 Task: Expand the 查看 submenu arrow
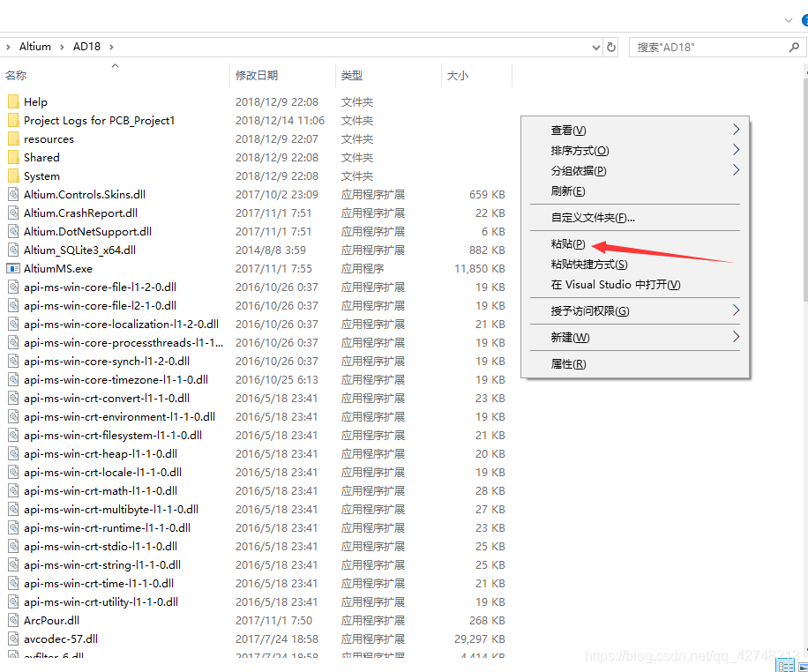click(x=736, y=130)
